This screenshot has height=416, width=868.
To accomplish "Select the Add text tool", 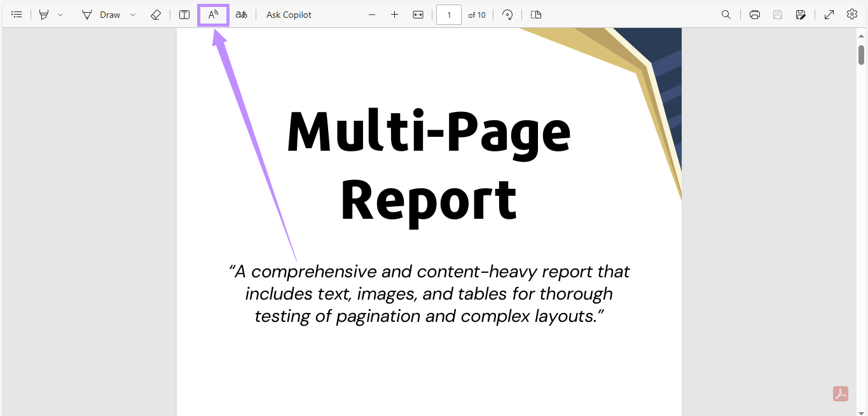I will 184,15.
